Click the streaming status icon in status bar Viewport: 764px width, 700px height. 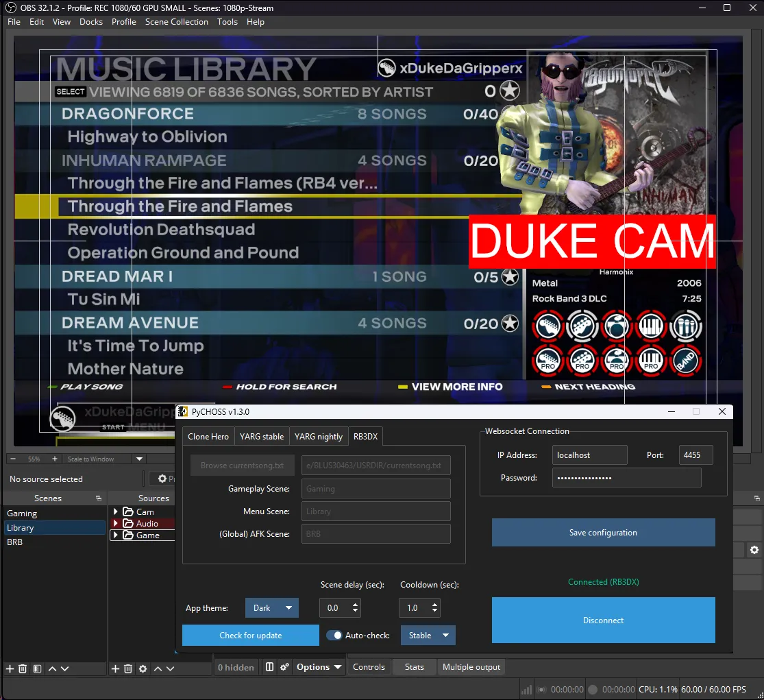point(541,690)
